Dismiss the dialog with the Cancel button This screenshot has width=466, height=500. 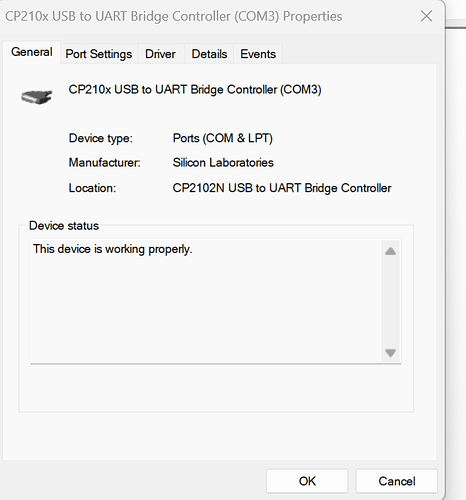pyautogui.click(x=397, y=481)
